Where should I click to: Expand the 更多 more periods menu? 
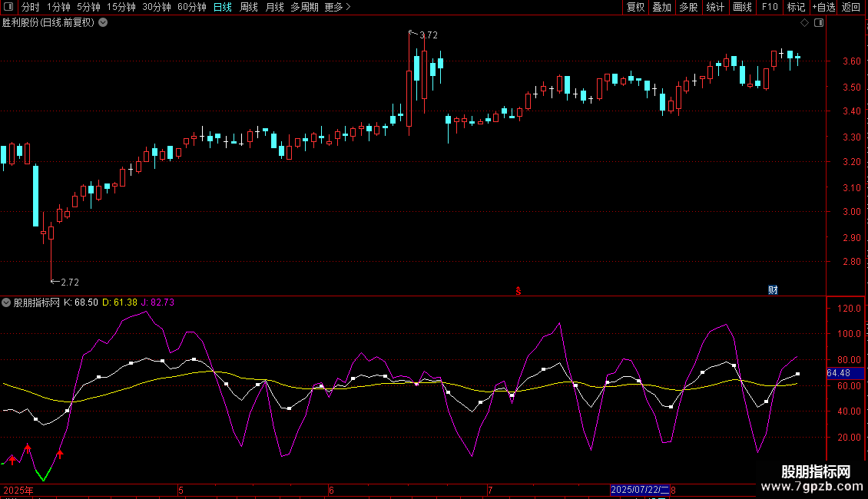pyautogui.click(x=338, y=7)
